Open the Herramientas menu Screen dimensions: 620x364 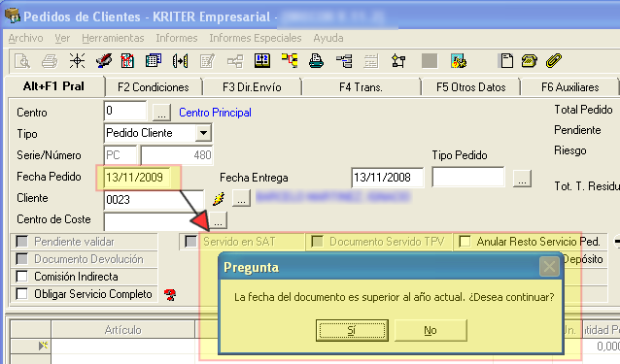coord(113,38)
